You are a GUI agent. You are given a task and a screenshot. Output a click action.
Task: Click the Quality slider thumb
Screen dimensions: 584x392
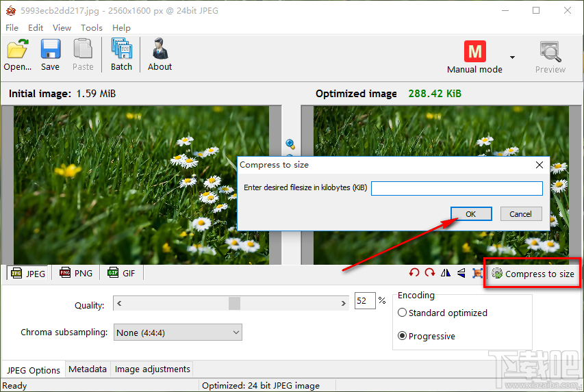pos(234,303)
